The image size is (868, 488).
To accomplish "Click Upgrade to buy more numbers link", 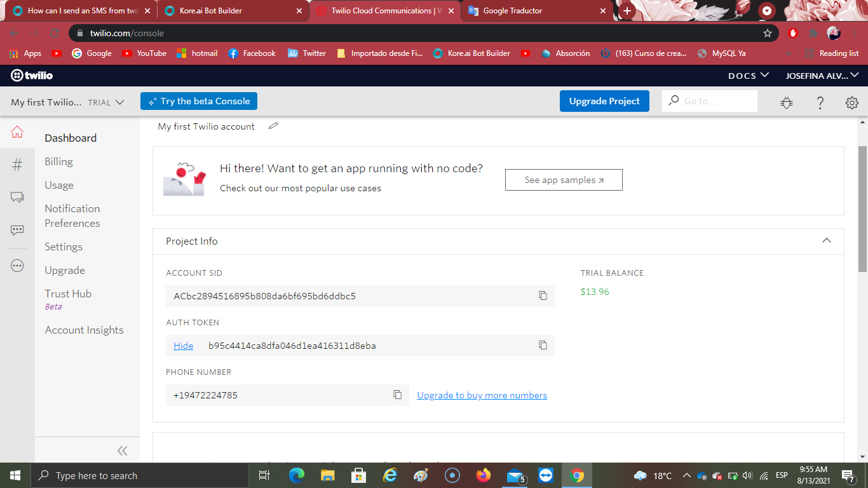I will (x=482, y=395).
